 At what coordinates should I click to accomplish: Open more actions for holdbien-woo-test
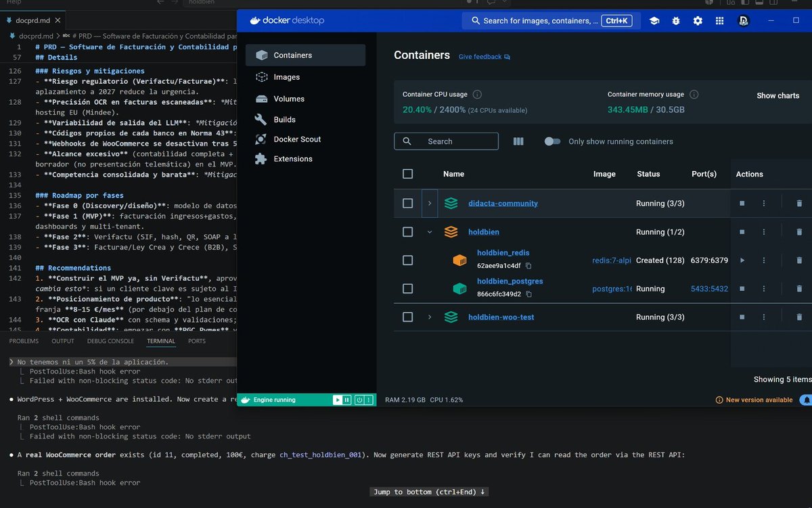764,317
